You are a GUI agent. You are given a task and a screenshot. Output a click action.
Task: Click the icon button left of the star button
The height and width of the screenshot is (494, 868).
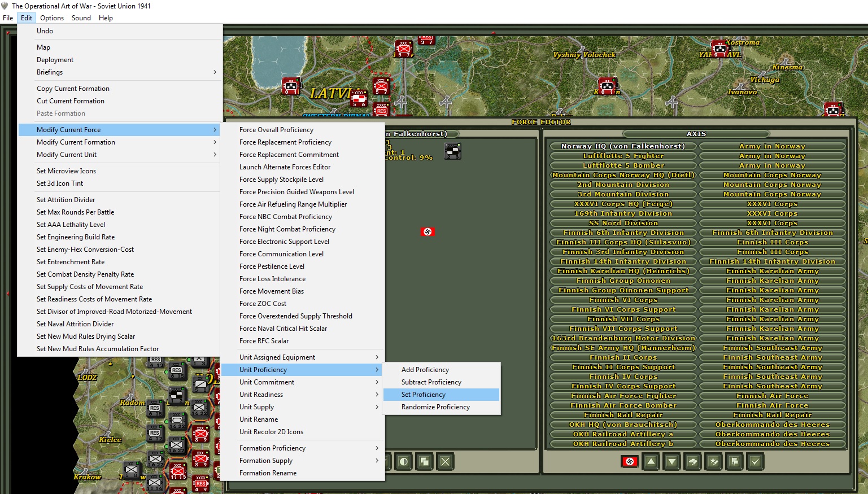(692, 461)
